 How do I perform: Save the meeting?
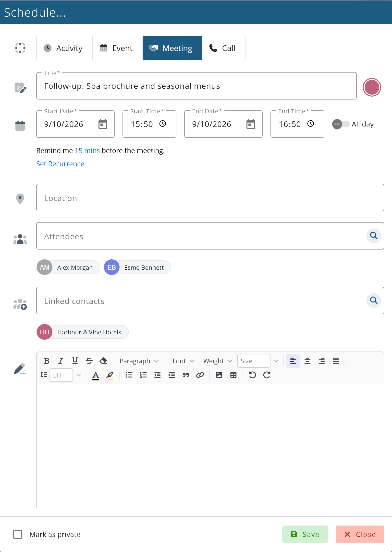coord(305,534)
